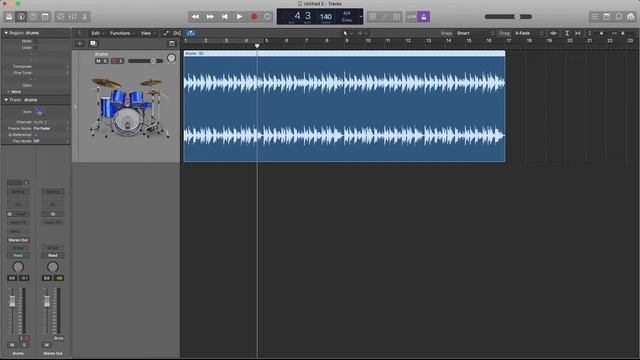This screenshot has width=640, height=360.
Task: Click the tempo value 140
Action: (326, 17)
